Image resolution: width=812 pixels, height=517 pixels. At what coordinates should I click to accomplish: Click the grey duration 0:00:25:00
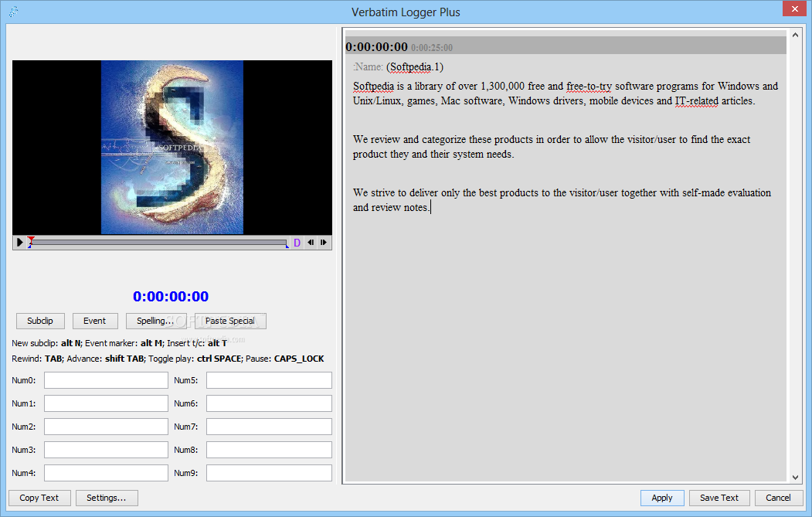point(432,48)
